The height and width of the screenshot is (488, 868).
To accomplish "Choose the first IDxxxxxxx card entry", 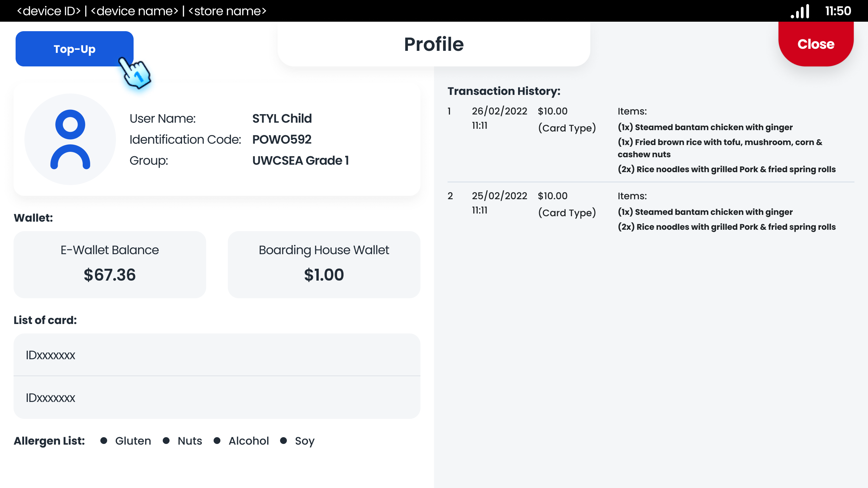I will coord(217,355).
